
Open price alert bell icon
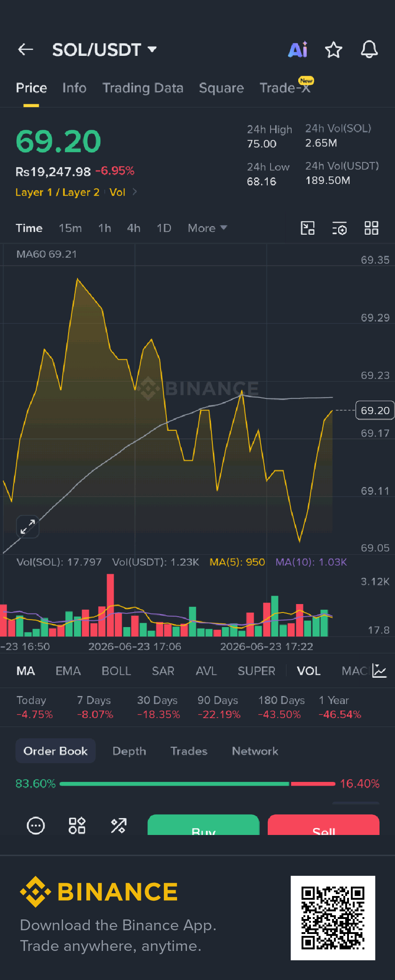click(x=369, y=49)
